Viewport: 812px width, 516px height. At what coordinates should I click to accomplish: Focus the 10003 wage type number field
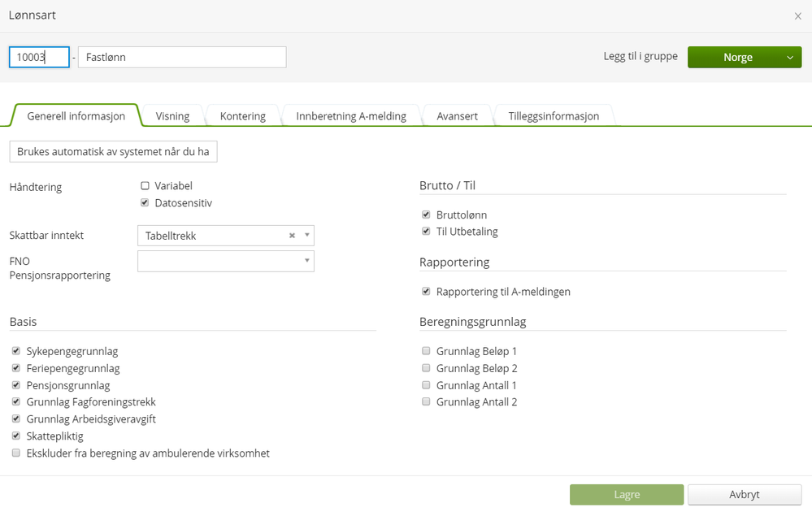[x=39, y=58]
